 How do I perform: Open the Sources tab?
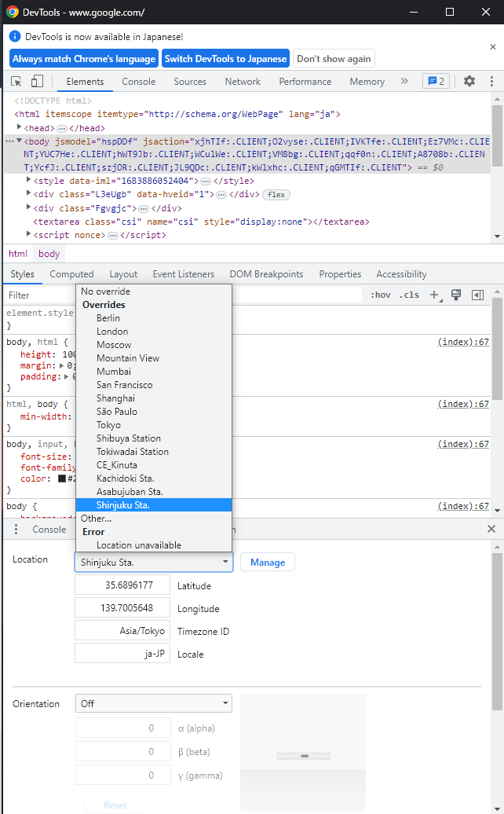190,82
